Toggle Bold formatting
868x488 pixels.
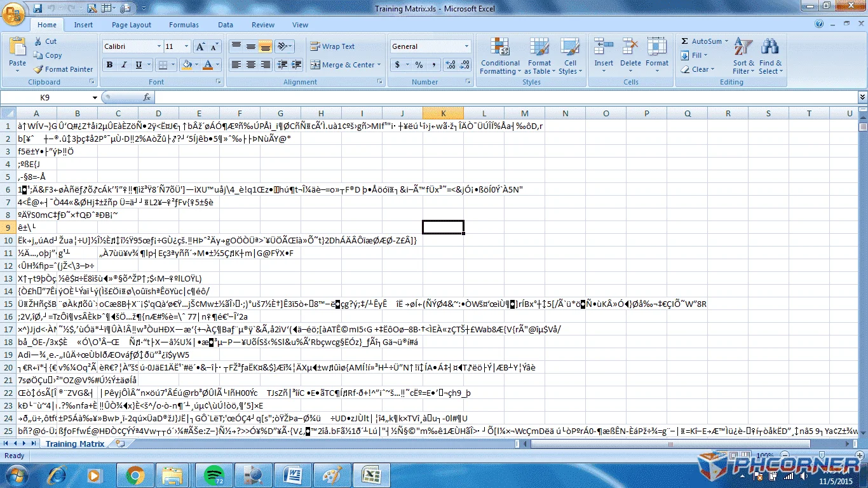(109, 65)
